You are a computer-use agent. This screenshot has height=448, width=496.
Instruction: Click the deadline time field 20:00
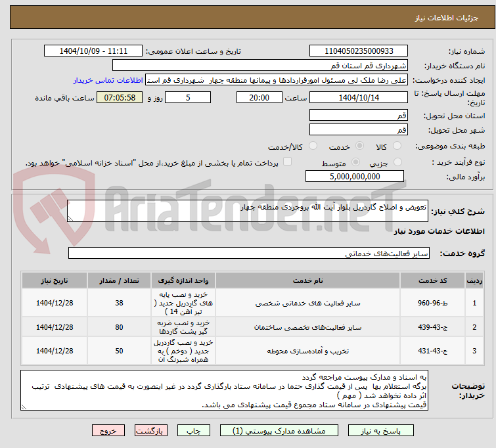[x=259, y=97]
